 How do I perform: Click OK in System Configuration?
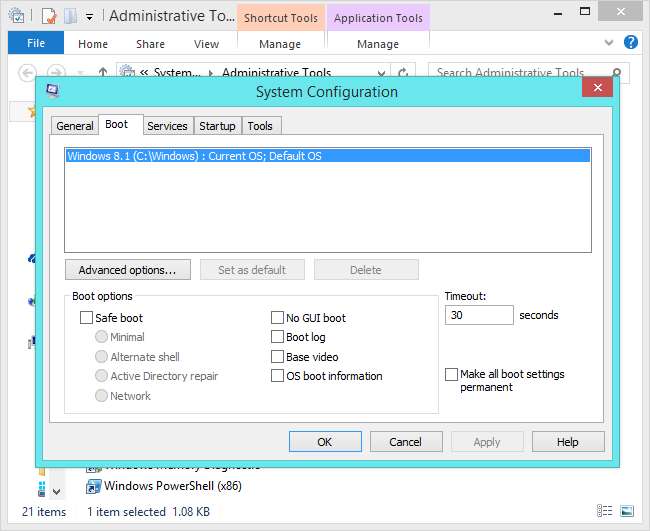tap(325, 442)
